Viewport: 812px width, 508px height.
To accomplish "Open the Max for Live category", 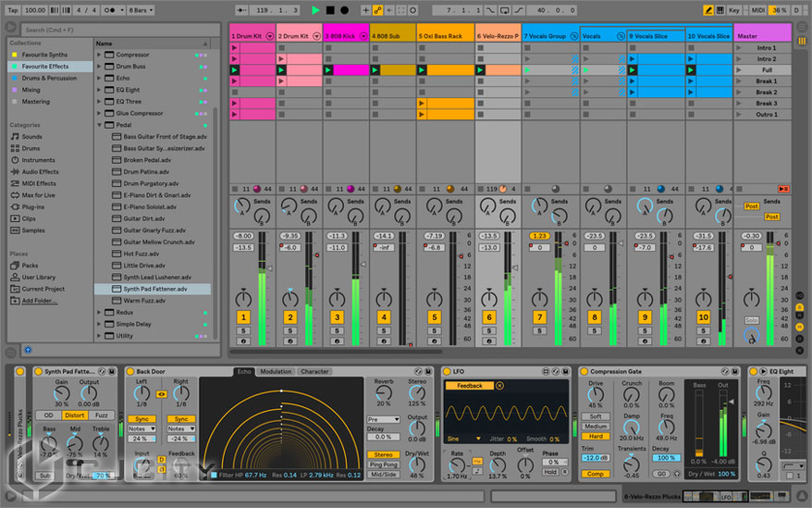I will (x=38, y=195).
